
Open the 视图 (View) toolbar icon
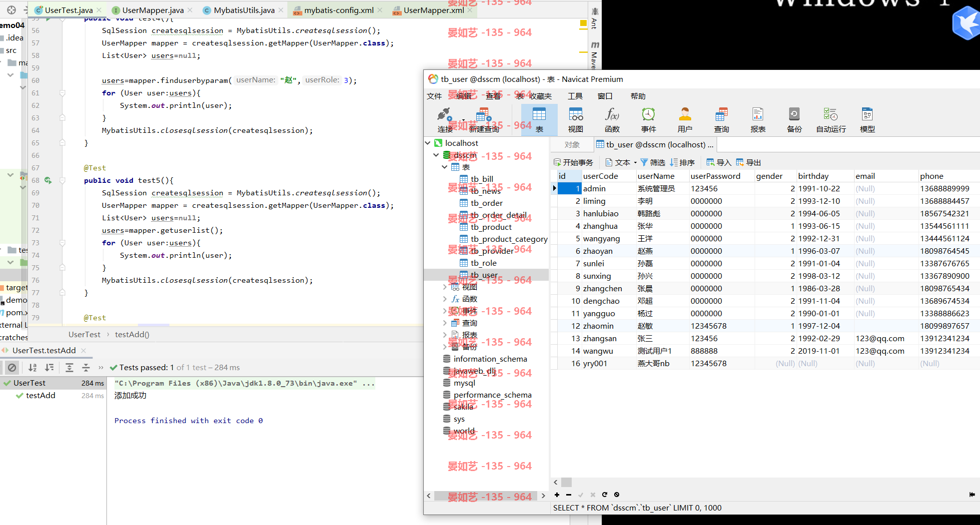[576, 120]
